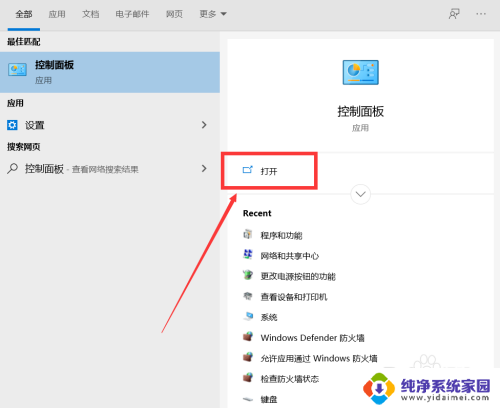The image size is (500, 408).
Task: Expand the 控制面板 web search arrow
Action: click(204, 169)
